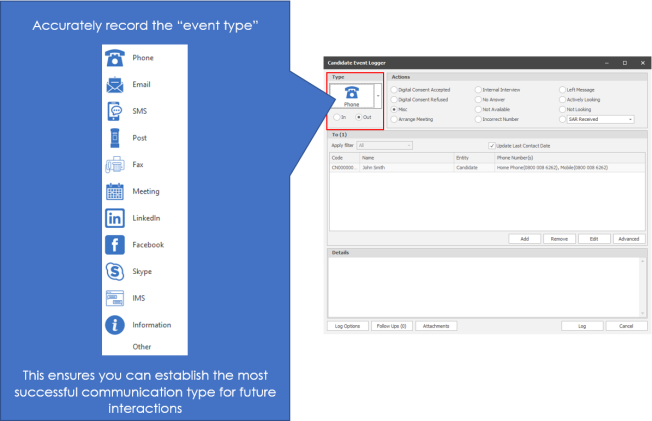Click the Phone type button in dialog
The image size is (652, 421).
[351, 95]
